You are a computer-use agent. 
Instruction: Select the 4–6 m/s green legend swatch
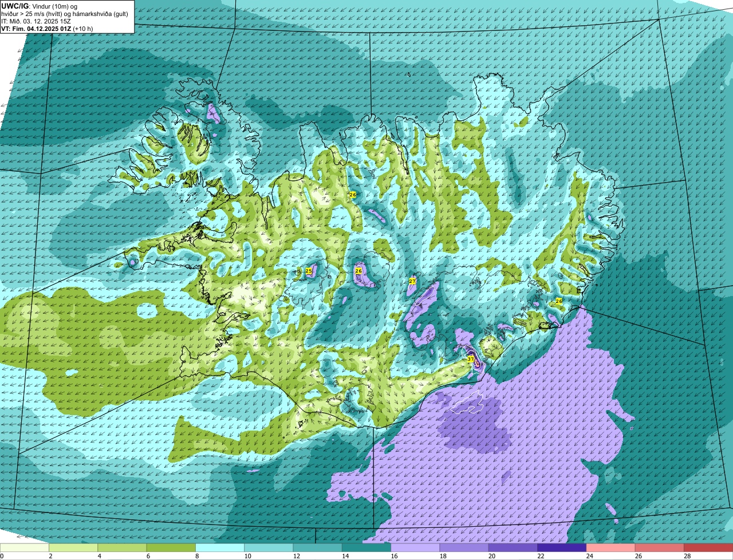pyautogui.click(x=122, y=547)
